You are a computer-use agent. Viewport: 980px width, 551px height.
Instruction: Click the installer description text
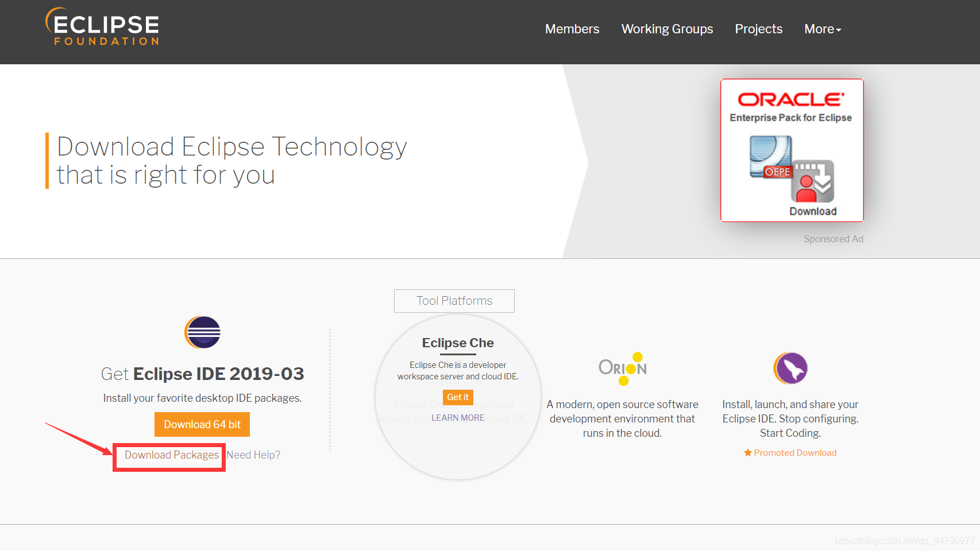790,418
